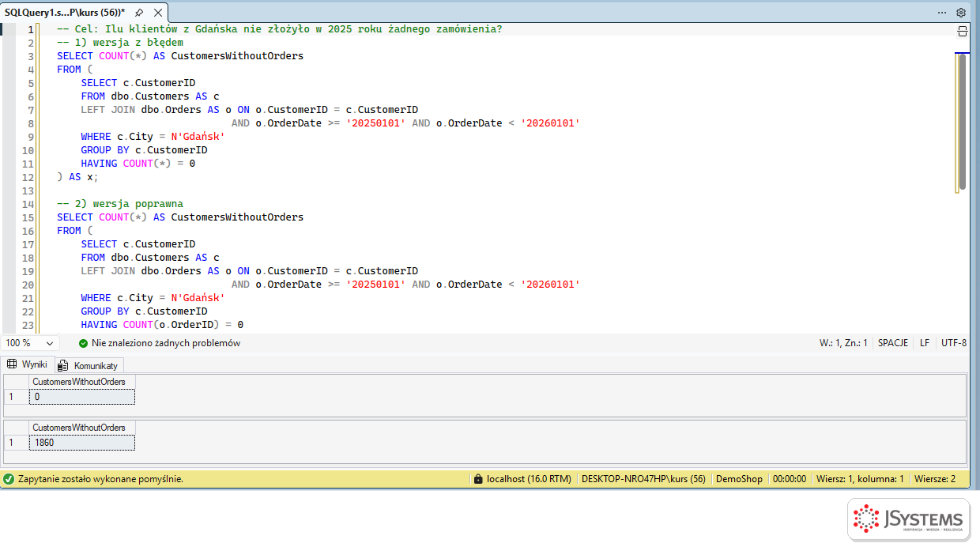Viewport: 980px width, 547px height.
Task: Click comment '-- 1) wersja z błędem'
Action: tap(120, 43)
